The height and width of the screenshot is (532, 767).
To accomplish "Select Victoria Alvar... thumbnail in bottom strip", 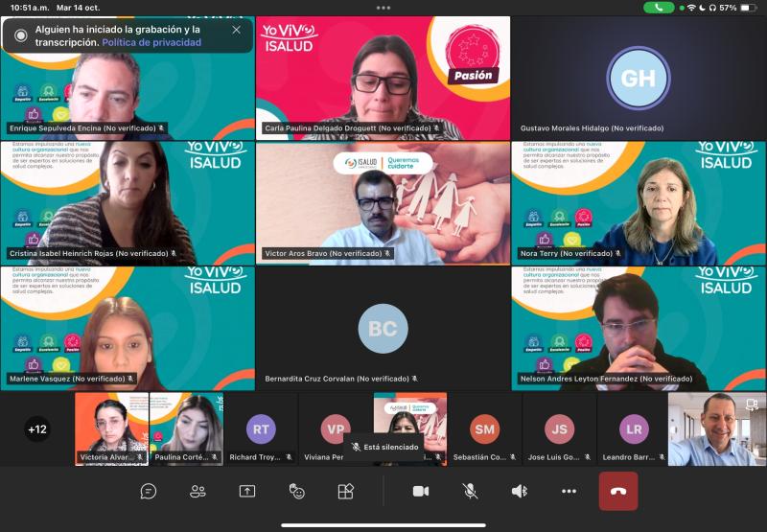I will 111,429.
